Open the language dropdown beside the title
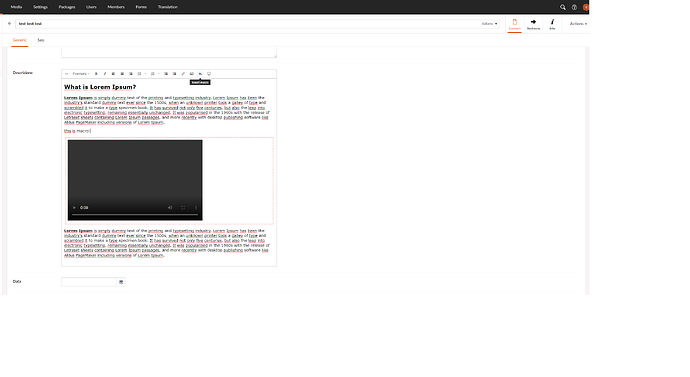690x377 pixels. point(489,24)
